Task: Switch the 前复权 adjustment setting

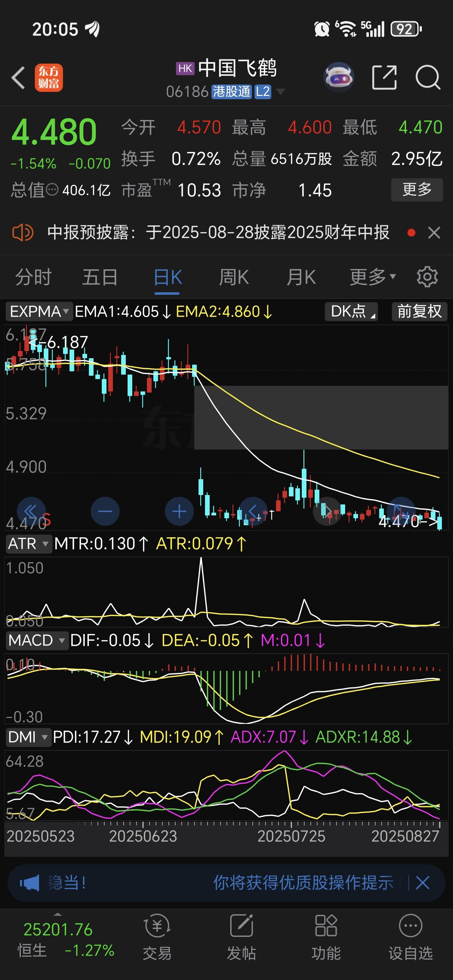Action: click(420, 311)
